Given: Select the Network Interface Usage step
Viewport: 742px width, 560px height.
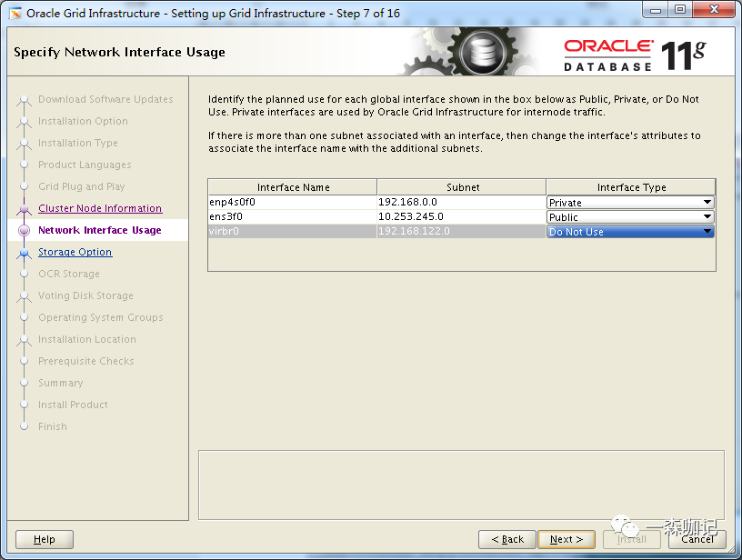Looking at the screenshot, I should tap(99, 230).
